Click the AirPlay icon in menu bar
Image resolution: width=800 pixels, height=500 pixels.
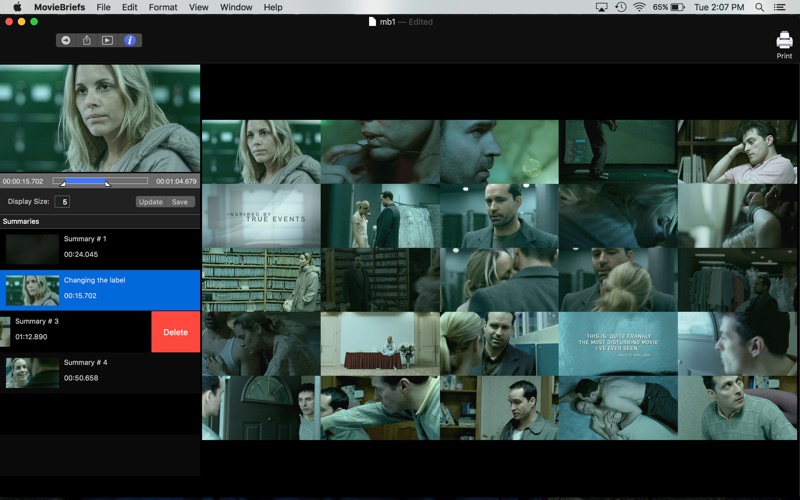[x=601, y=7]
